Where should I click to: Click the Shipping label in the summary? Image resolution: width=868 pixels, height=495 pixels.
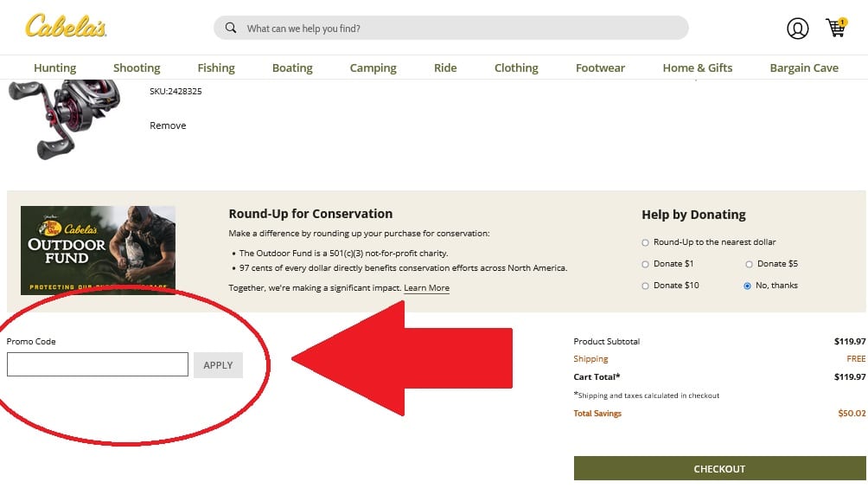pyautogui.click(x=590, y=358)
